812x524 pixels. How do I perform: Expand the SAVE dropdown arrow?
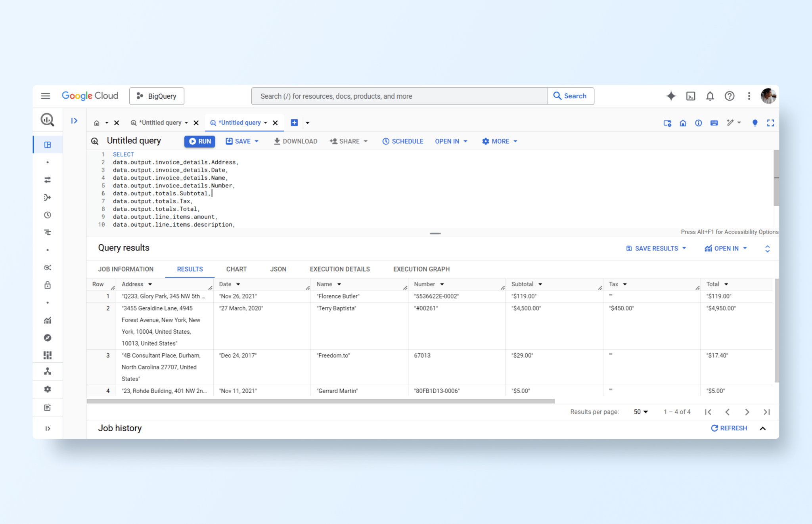coord(256,141)
